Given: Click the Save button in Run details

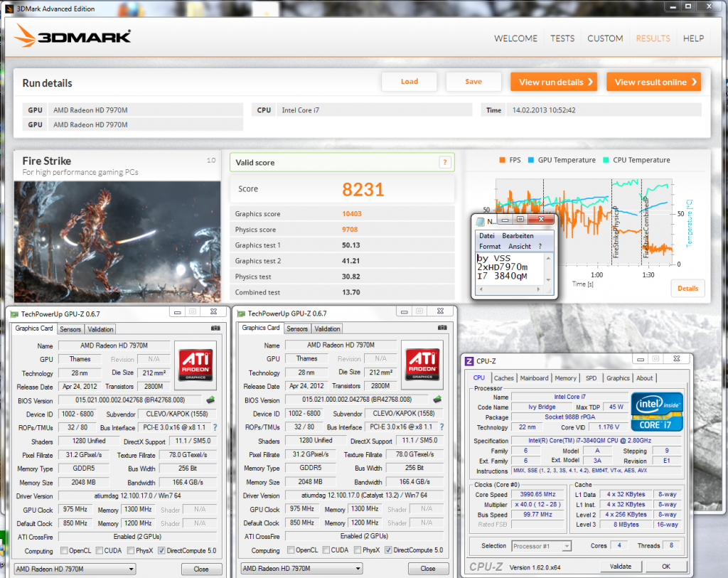Looking at the screenshot, I should tap(473, 82).
